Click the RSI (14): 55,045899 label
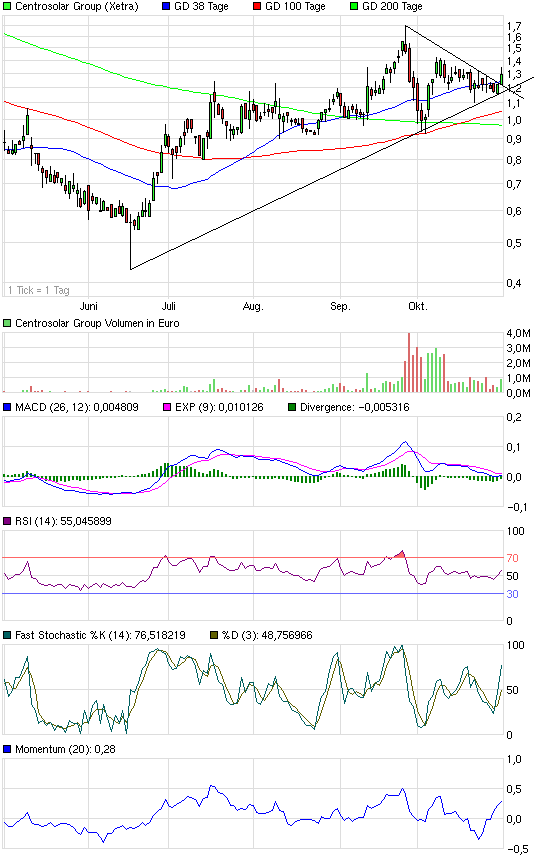 pyautogui.click(x=63, y=521)
